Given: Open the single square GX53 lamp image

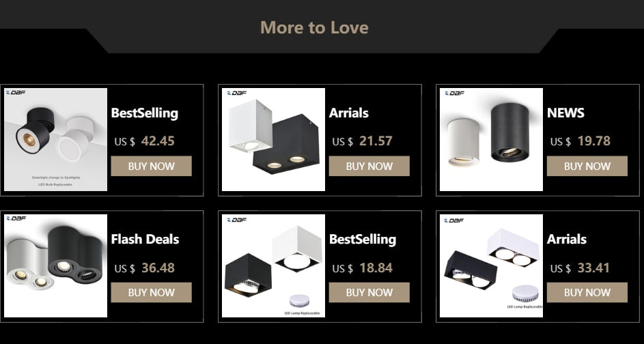Looking at the screenshot, I should [x=274, y=266].
